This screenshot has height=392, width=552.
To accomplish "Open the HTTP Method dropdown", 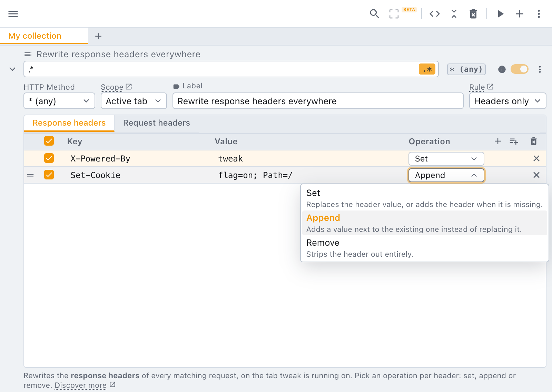I will (59, 101).
